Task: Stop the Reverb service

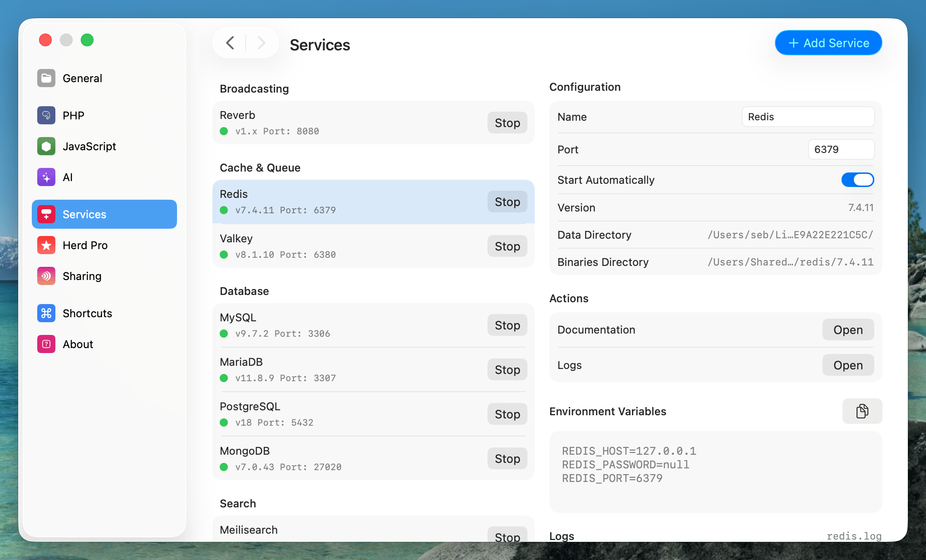Action: (x=507, y=123)
